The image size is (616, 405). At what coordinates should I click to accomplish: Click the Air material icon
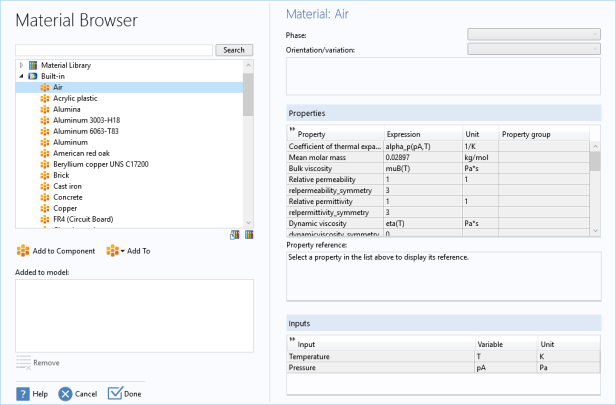click(x=44, y=87)
